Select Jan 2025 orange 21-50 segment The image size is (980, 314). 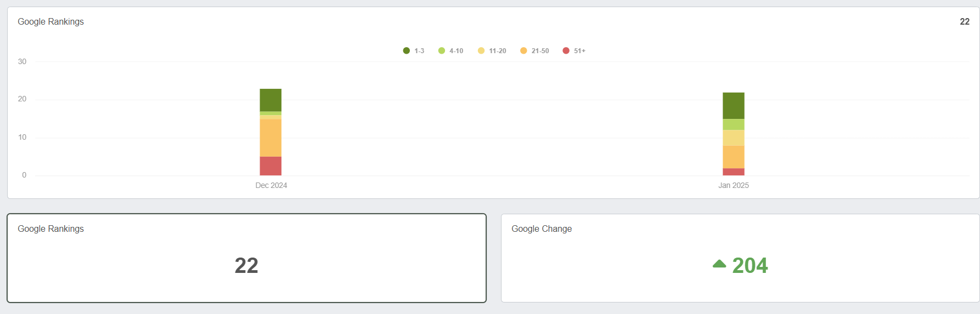tap(734, 157)
